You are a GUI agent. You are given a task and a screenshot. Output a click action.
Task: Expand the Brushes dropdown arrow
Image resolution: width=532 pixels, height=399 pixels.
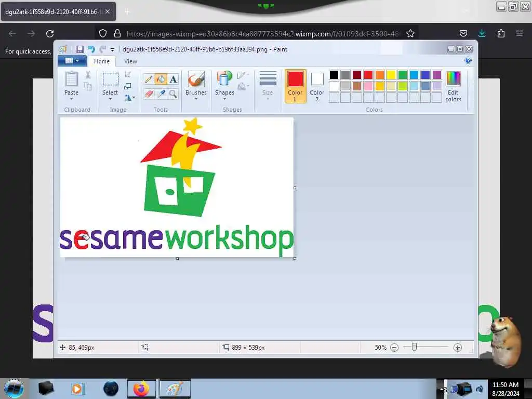pos(196,99)
